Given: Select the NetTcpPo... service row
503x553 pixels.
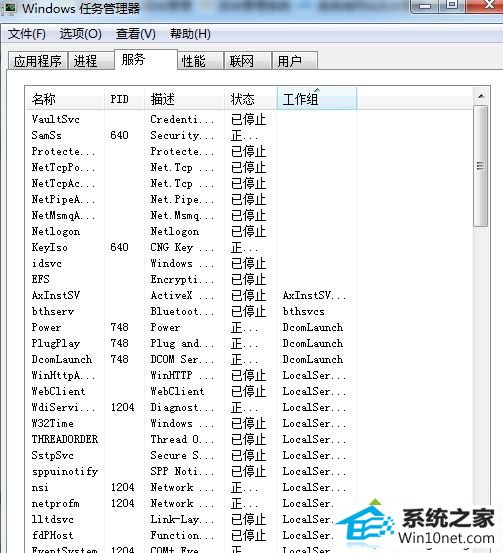Looking at the screenshot, I should [x=192, y=167].
